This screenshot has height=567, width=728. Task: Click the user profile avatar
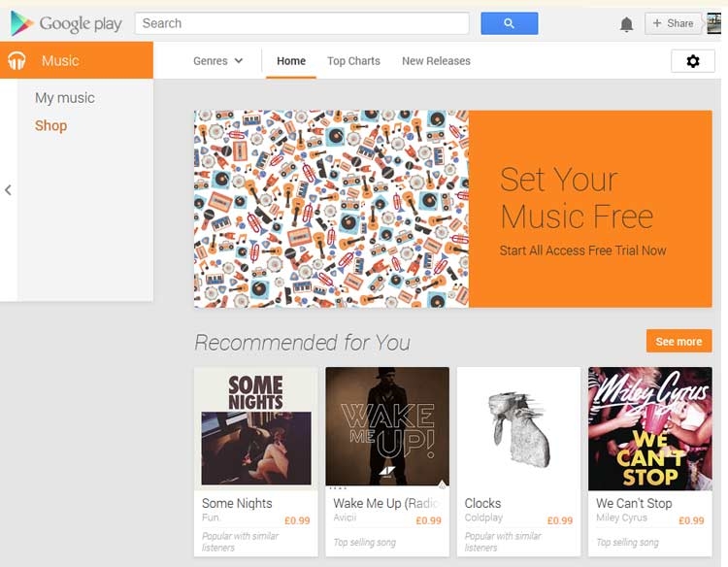pos(713,23)
